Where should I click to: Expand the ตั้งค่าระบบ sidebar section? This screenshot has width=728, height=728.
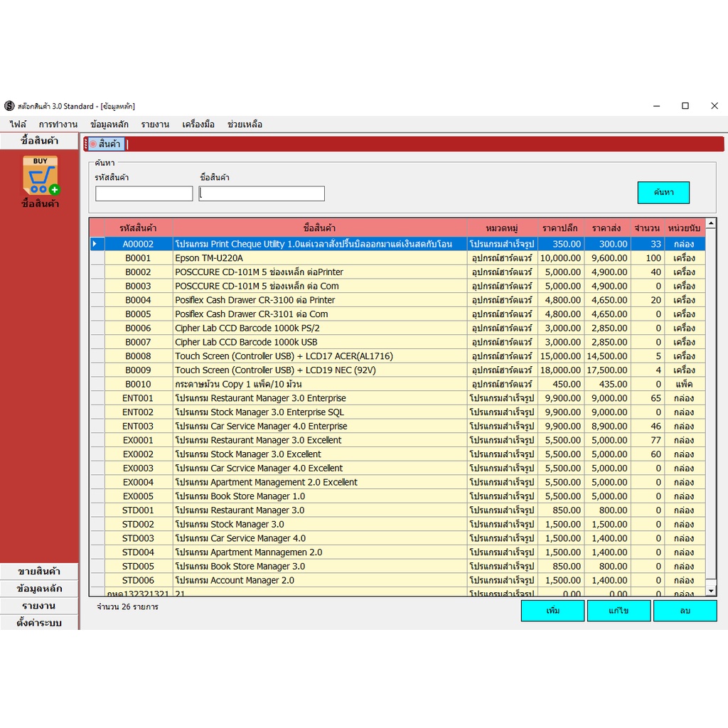(40, 623)
